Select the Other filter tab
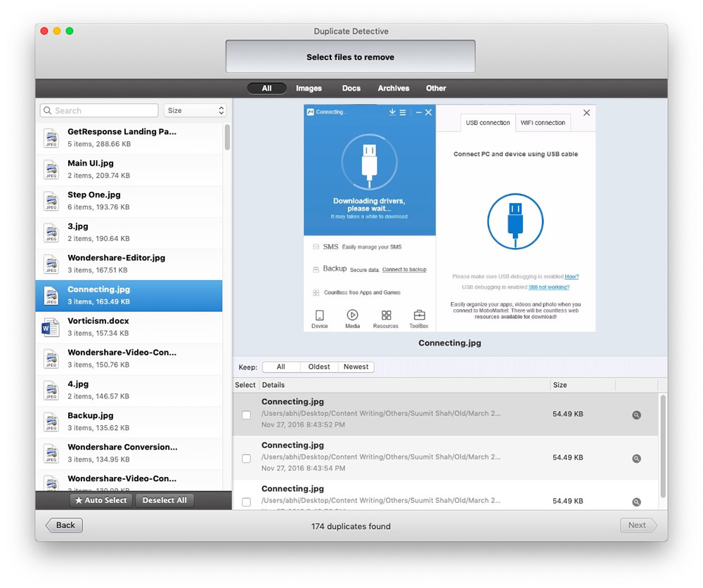 (436, 89)
